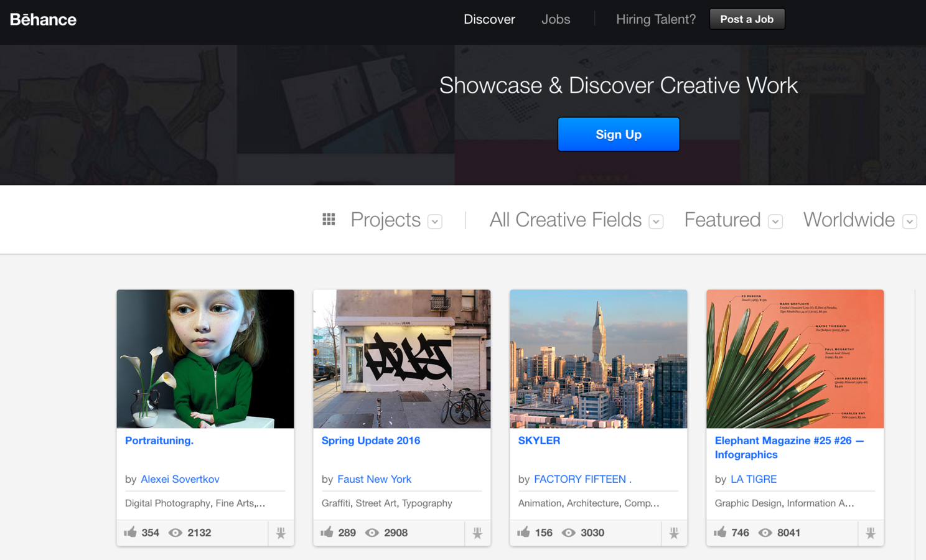Click the Graffiti, Street Art, Typography text
This screenshot has height=560, width=926.
point(387,503)
